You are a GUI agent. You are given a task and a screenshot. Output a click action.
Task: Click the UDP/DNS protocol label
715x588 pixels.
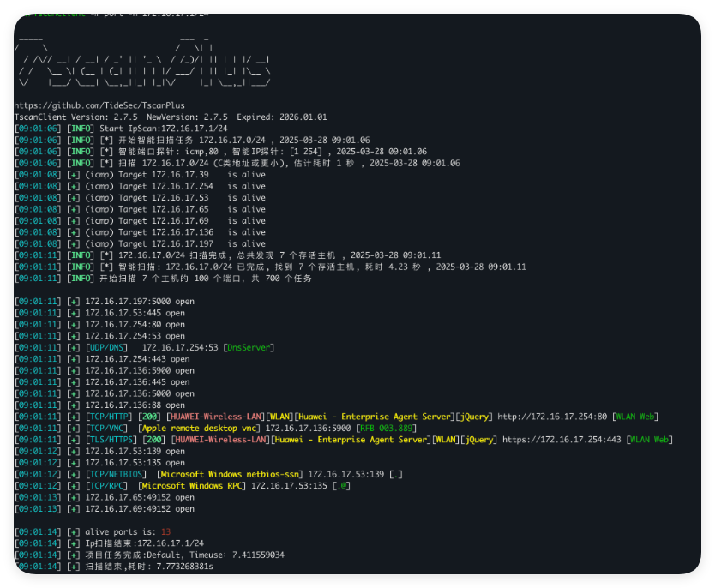pos(106,348)
